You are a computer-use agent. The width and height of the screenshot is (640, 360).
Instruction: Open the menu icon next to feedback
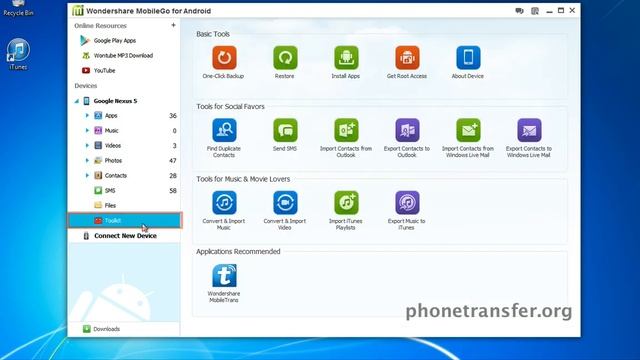tap(535, 11)
